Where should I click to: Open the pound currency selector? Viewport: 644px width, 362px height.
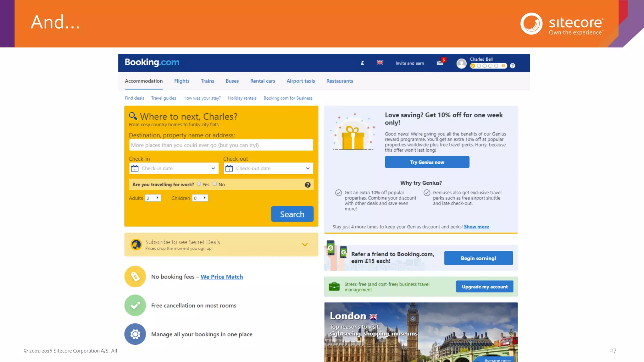(362, 63)
